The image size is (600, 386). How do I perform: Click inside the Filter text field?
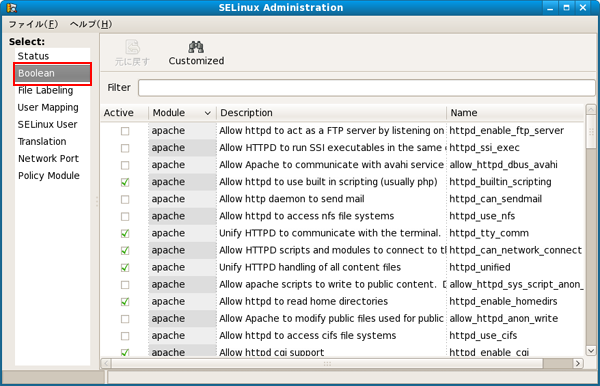[x=367, y=88]
